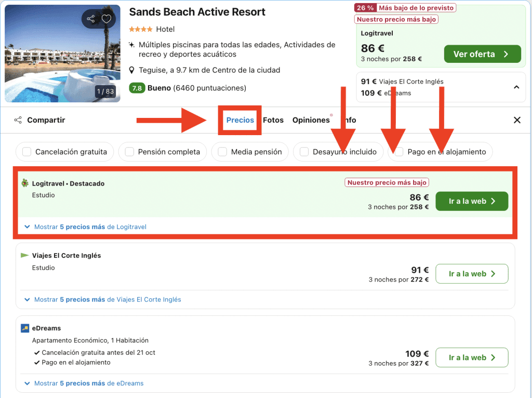Click Apartamento Económico, 1 Habitación text
The width and height of the screenshot is (532, 398).
pos(90,340)
